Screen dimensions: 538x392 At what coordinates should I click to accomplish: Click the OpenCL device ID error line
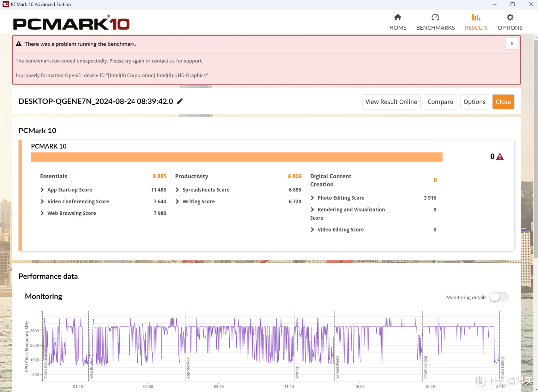pyautogui.click(x=112, y=75)
